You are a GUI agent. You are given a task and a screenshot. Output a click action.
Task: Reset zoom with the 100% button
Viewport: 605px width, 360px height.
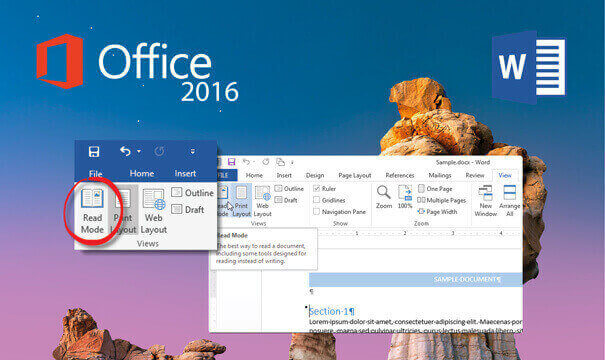click(x=405, y=197)
